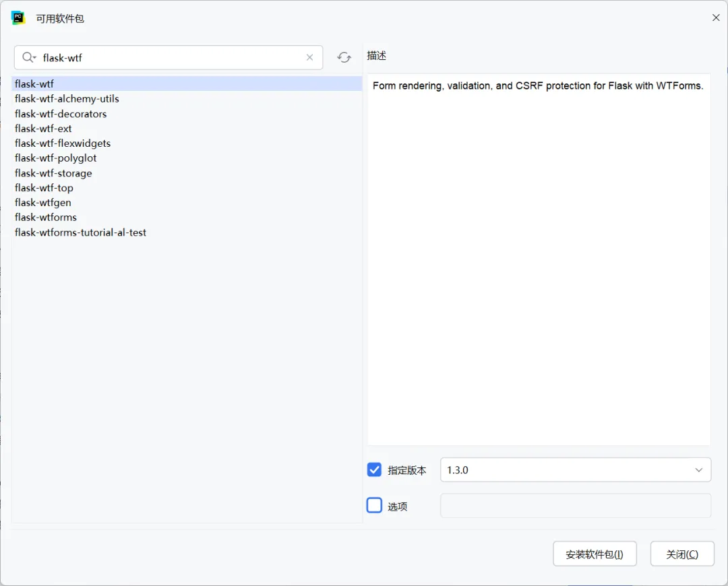Reload the package list

click(344, 57)
